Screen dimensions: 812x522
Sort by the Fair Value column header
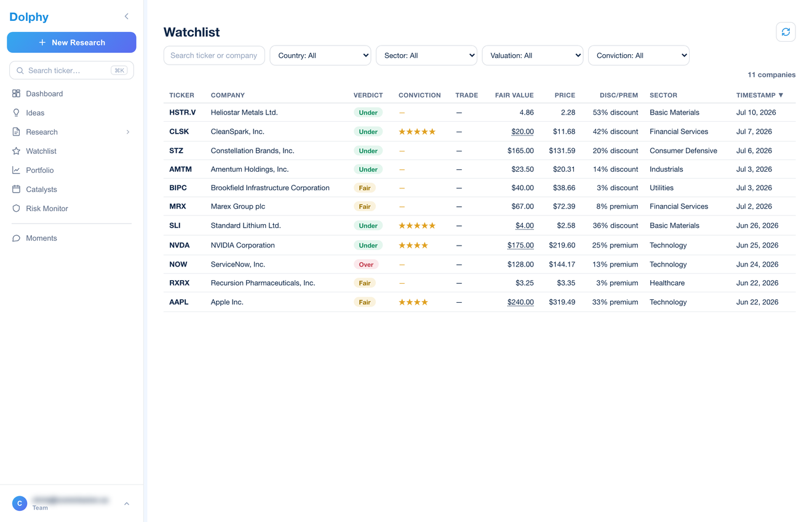click(514, 95)
